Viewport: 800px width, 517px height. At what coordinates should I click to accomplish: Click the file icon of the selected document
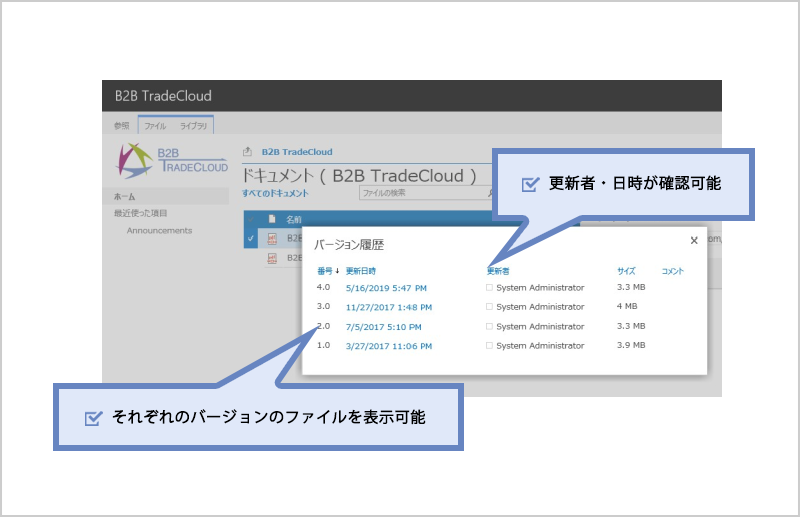point(271,238)
